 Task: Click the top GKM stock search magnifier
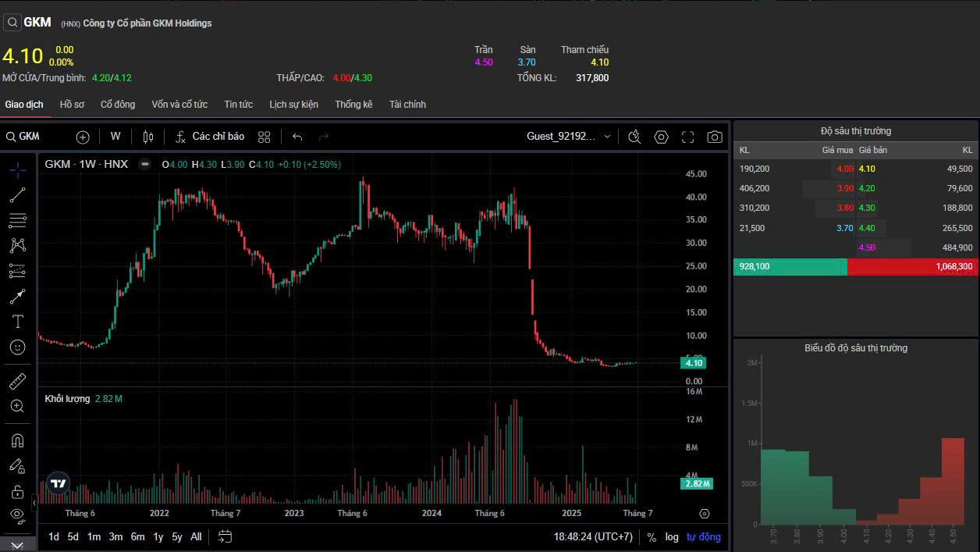coord(12,23)
